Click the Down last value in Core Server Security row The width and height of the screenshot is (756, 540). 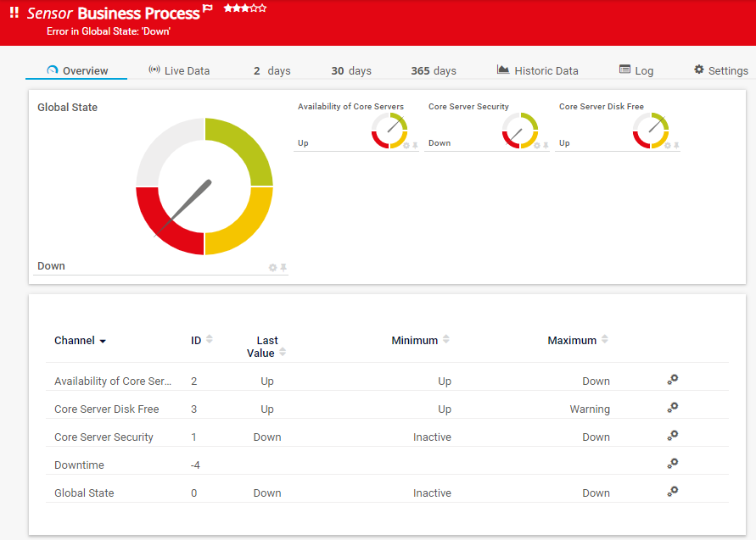[267, 437]
